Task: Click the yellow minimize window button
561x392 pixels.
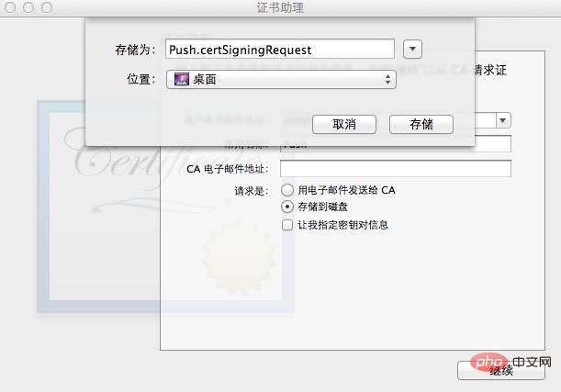Action: [x=28, y=7]
